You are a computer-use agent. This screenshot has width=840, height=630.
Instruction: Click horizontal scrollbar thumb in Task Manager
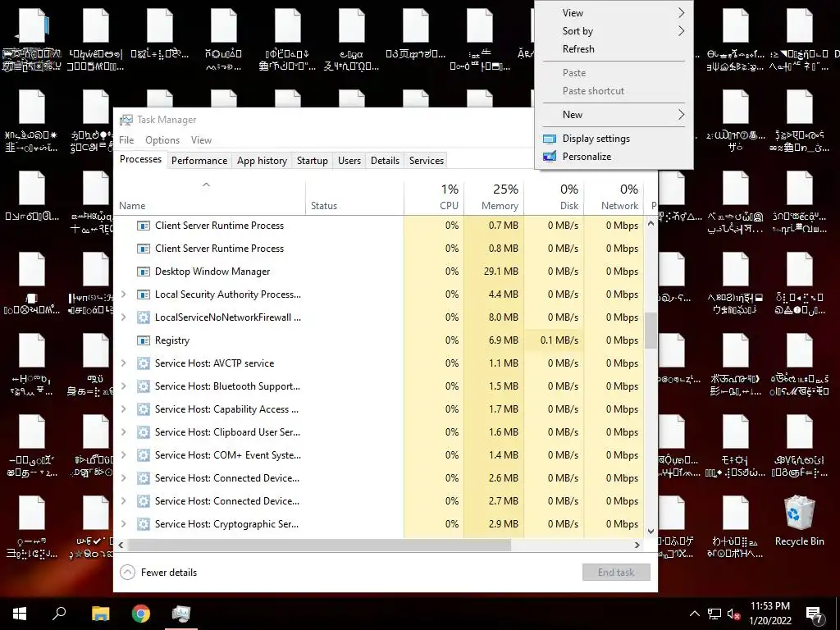[319, 545]
